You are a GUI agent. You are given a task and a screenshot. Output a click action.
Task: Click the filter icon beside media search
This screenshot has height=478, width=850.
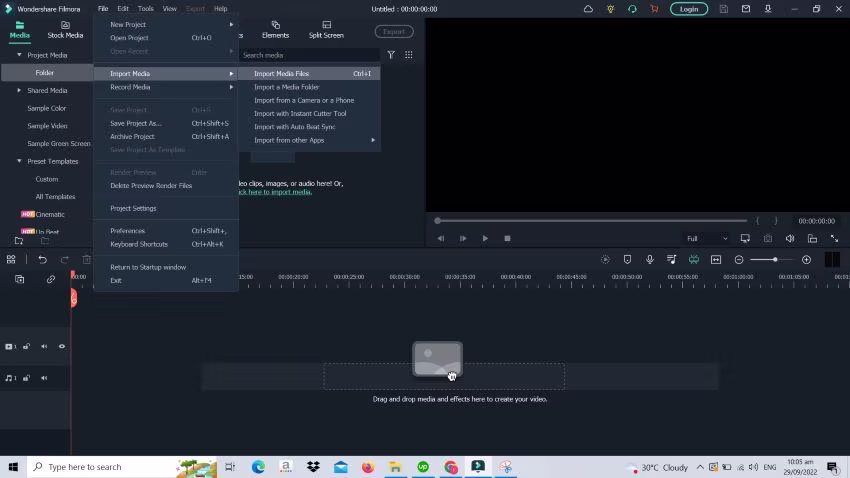(x=391, y=55)
